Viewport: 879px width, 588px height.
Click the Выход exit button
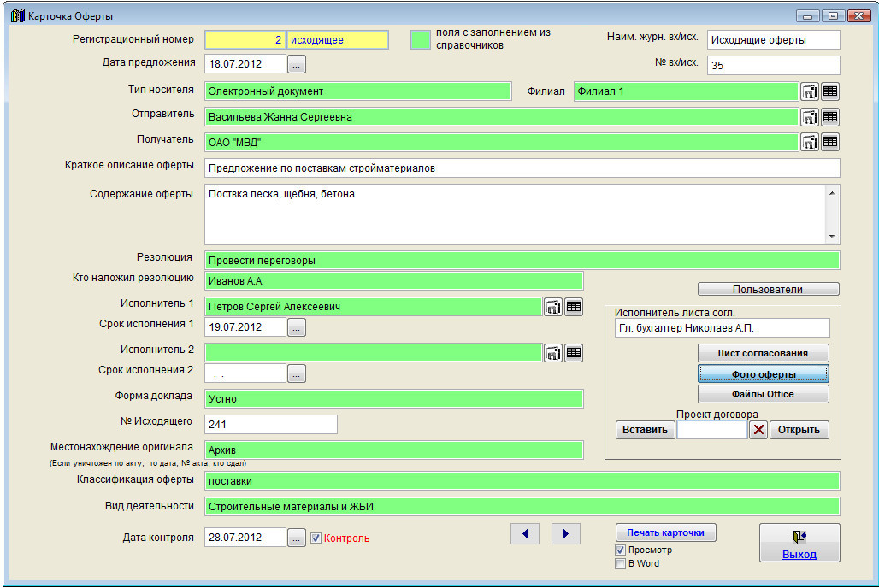[799, 544]
